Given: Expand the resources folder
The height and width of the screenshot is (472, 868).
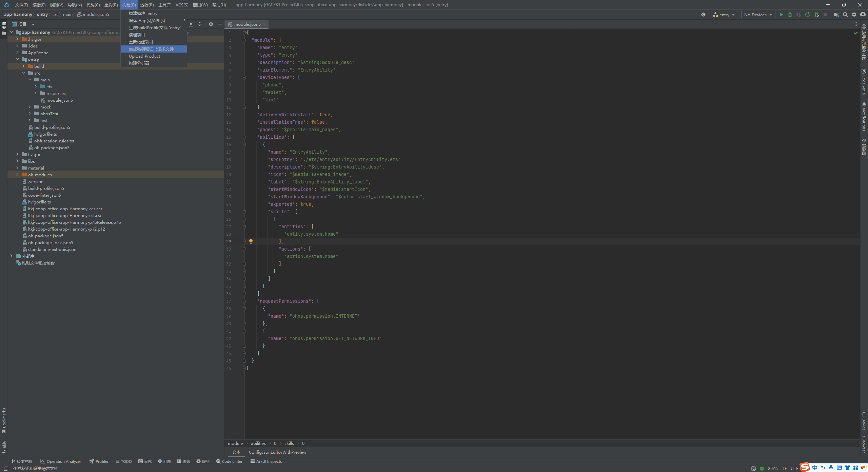Looking at the screenshot, I should (x=36, y=93).
